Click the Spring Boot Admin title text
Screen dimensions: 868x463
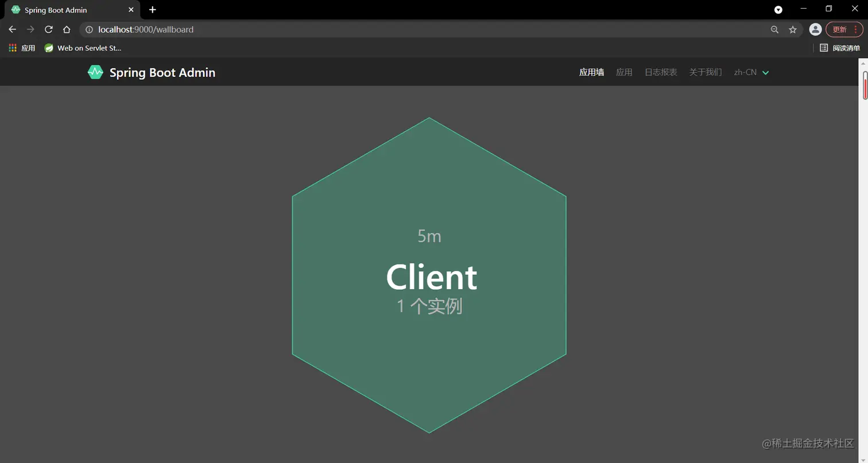pos(162,72)
